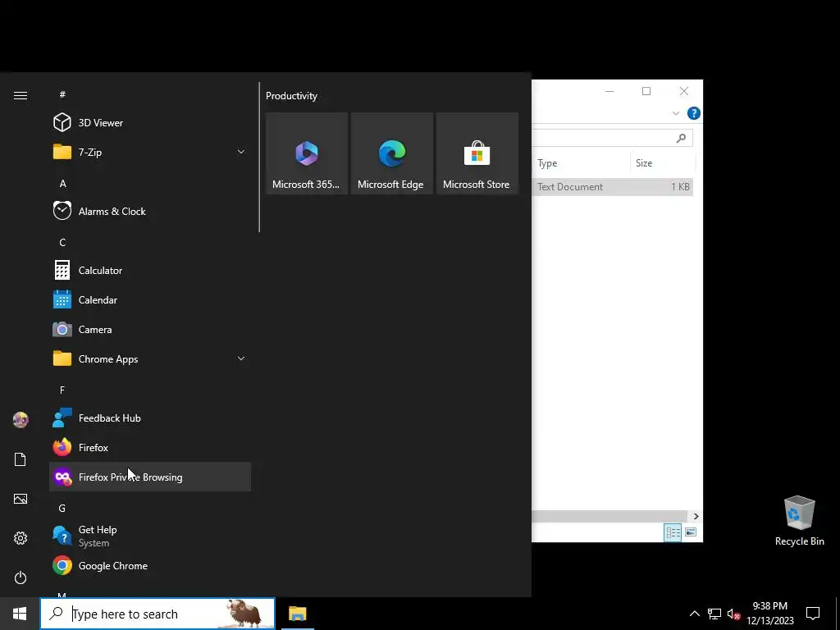Click the Explorer horizontal scrollbar track
The width and height of the screenshot is (840, 630).
(610, 517)
